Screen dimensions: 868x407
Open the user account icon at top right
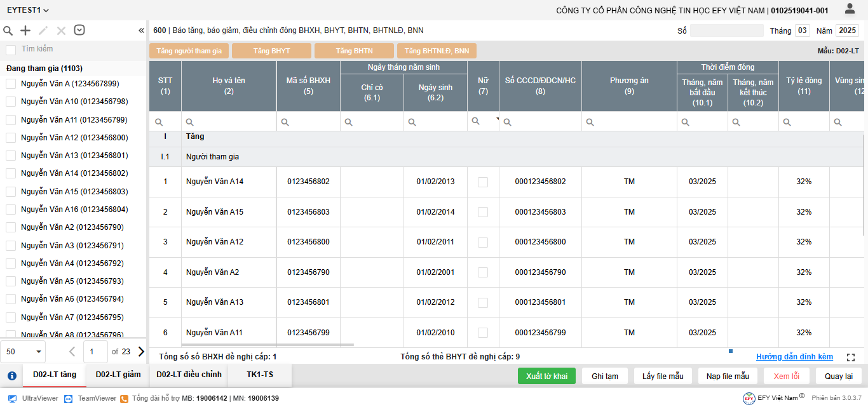click(x=850, y=9)
